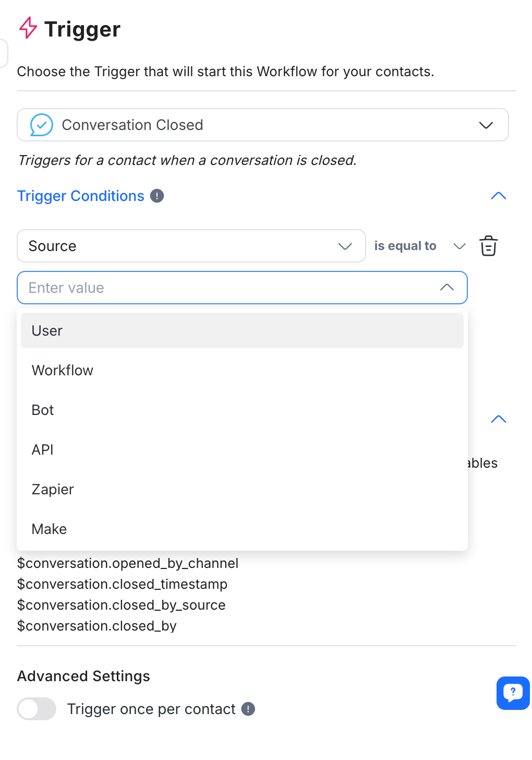Choose Bot as the source value

click(242, 410)
